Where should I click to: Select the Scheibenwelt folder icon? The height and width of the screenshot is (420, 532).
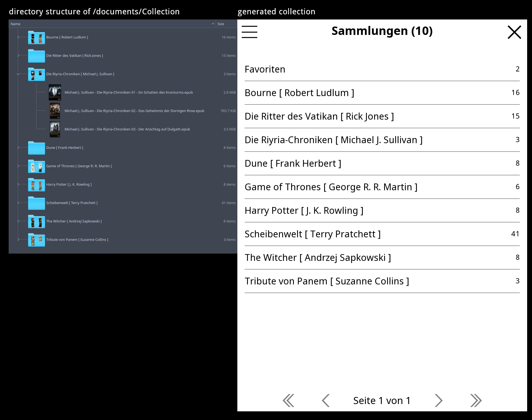point(36,203)
